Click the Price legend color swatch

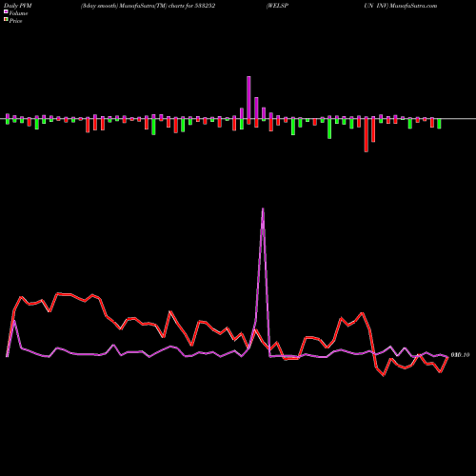point(6,20)
